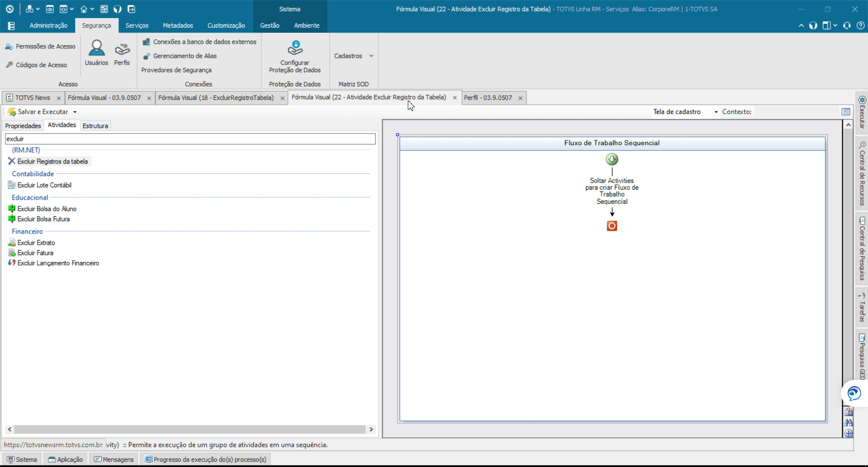
Task: Switch to the Gestão ribbon tab
Action: pos(269,26)
